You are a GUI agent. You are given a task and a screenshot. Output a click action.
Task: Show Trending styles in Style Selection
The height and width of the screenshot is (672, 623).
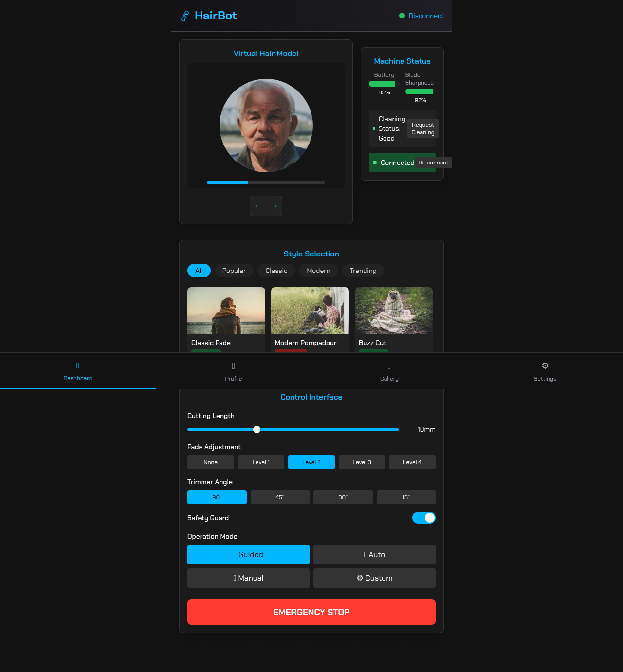click(x=363, y=271)
